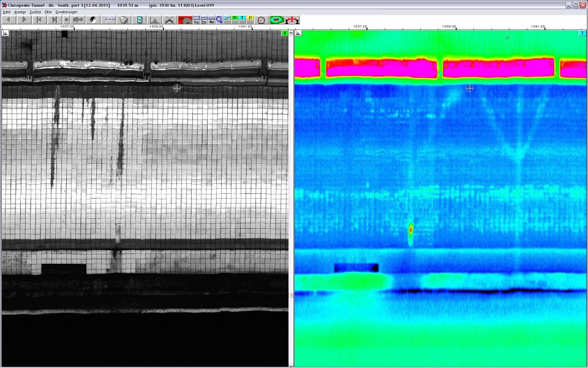Image resolution: width=588 pixels, height=368 pixels.
Task: Set zoom level to 1x
Action: tap(197, 20)
